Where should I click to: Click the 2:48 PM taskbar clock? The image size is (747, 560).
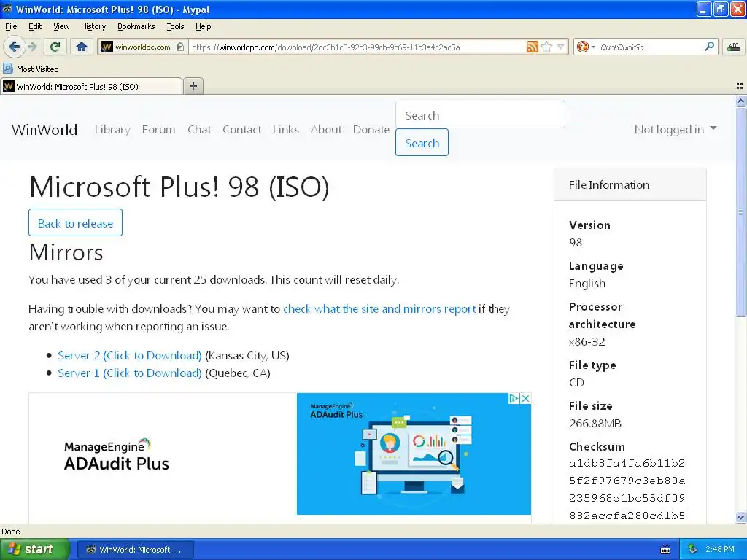tap(720, 550)
